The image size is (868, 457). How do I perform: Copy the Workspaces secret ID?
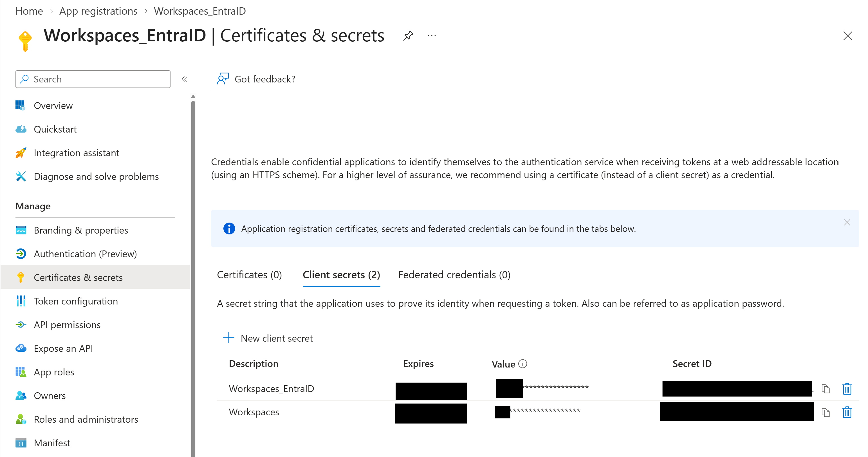(x=826, y=412)
